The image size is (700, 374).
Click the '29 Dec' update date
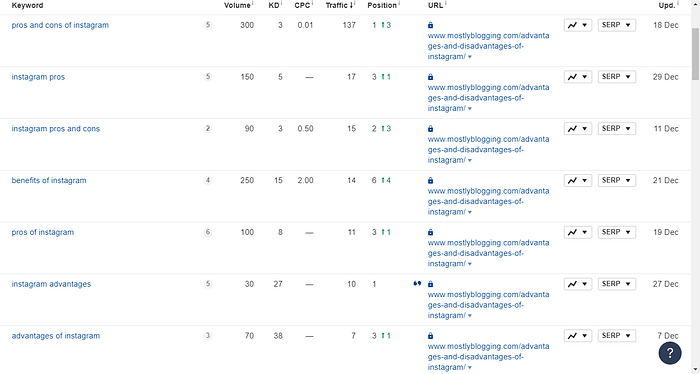(x=666, y=77)
